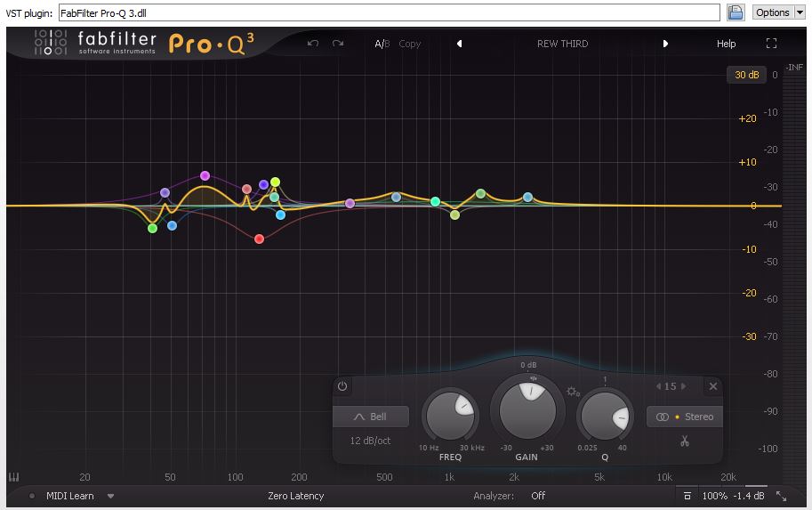The height and width of the screenshot is (510, 812).
Task: Click the resize interface arrows icon
Action: 781,496
